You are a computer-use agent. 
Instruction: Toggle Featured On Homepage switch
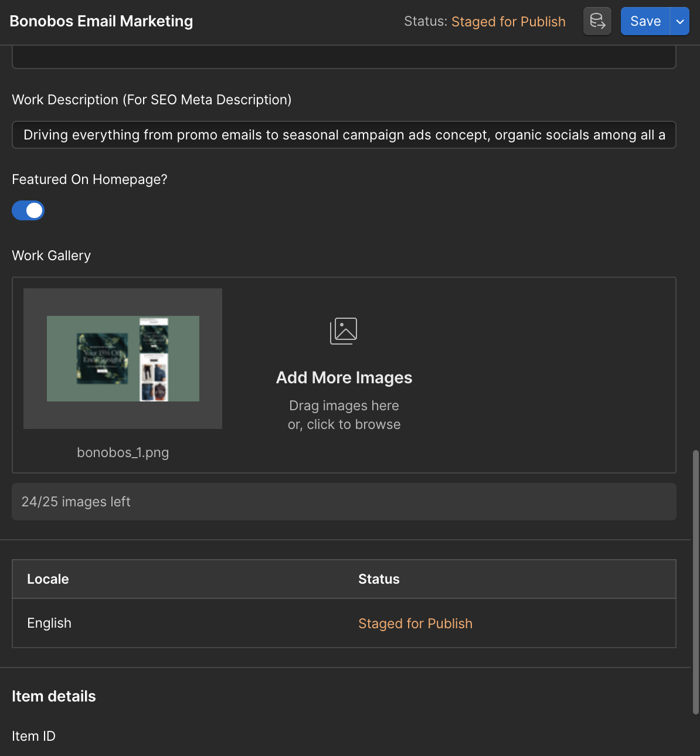[x=28, y=210]
